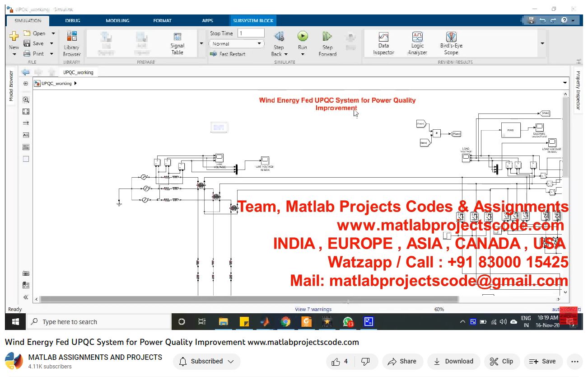Click the View 7 warnings link
This screenshot has width=588, height=377.
click(313, 309)
